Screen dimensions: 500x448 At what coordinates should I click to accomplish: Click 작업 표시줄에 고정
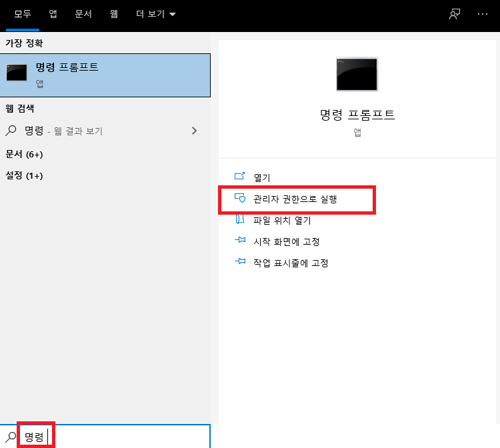pos(291,263)
